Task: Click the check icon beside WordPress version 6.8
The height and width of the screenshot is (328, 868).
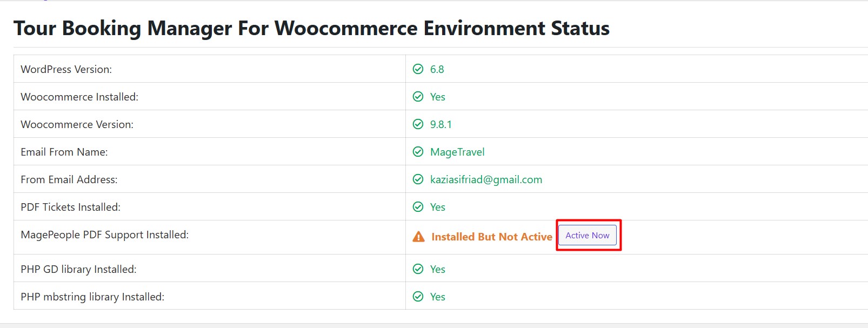Action: (x=418, y=69)
